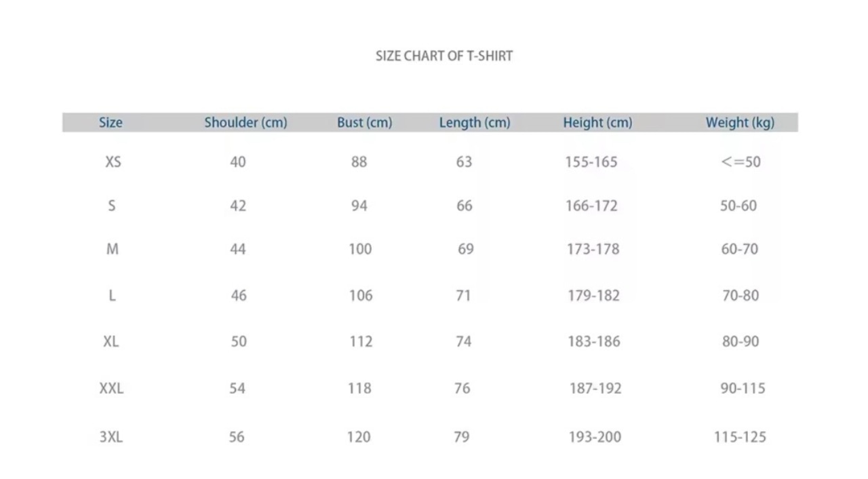The width and height of the screenshot is (868, 479).
Task: Click the SIZE CHART OF T-SHIRT title
Action: click(444, 56)
